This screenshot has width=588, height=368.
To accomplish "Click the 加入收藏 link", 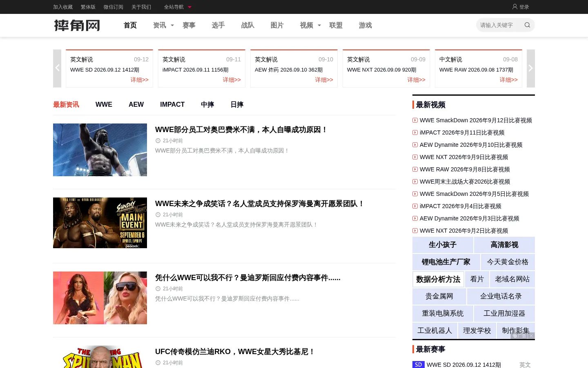I will [63, 7].
